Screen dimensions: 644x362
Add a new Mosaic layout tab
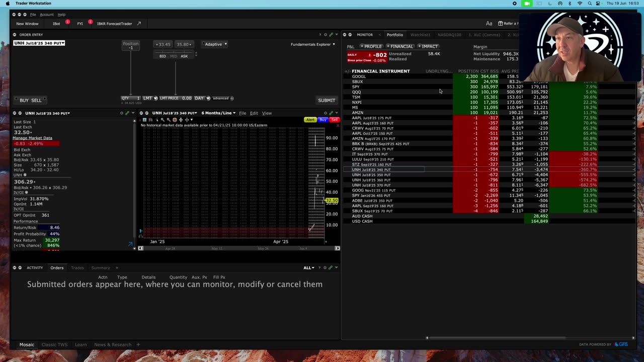(x=138, y=344)
